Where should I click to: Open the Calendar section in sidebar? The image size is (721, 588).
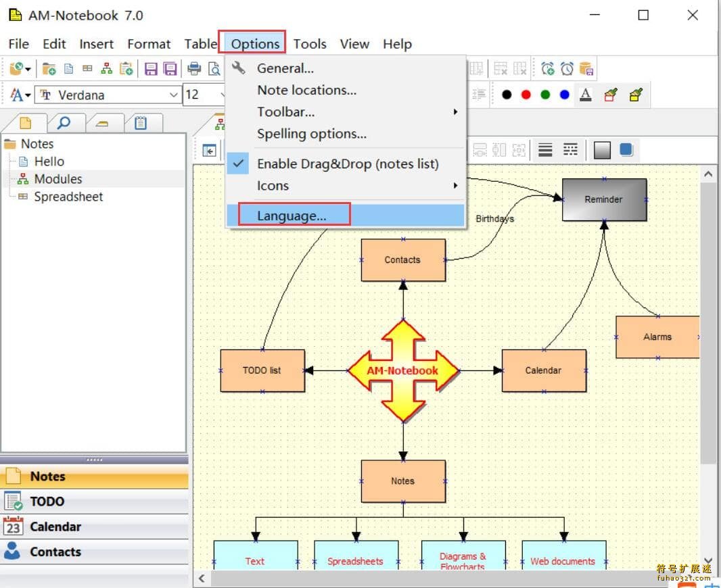tap(94, 526)
